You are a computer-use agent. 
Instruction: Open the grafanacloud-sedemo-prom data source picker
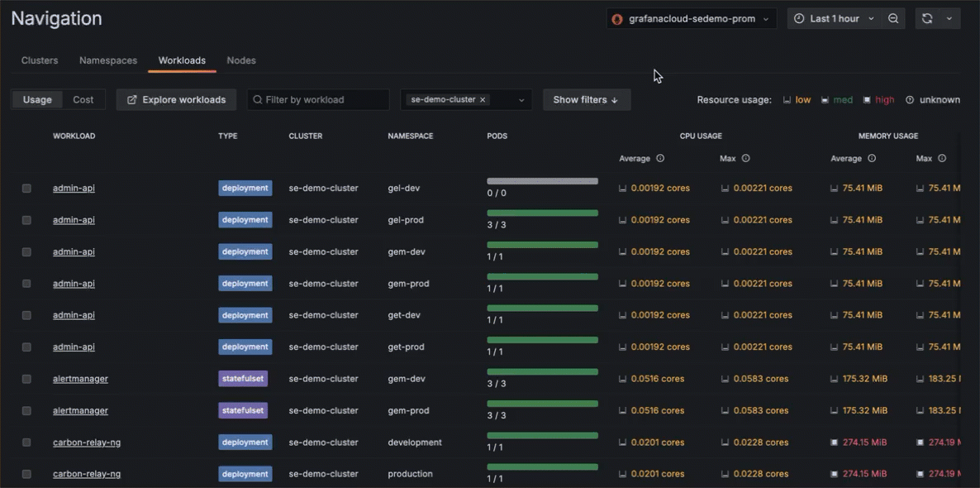(x=691, y=17)
